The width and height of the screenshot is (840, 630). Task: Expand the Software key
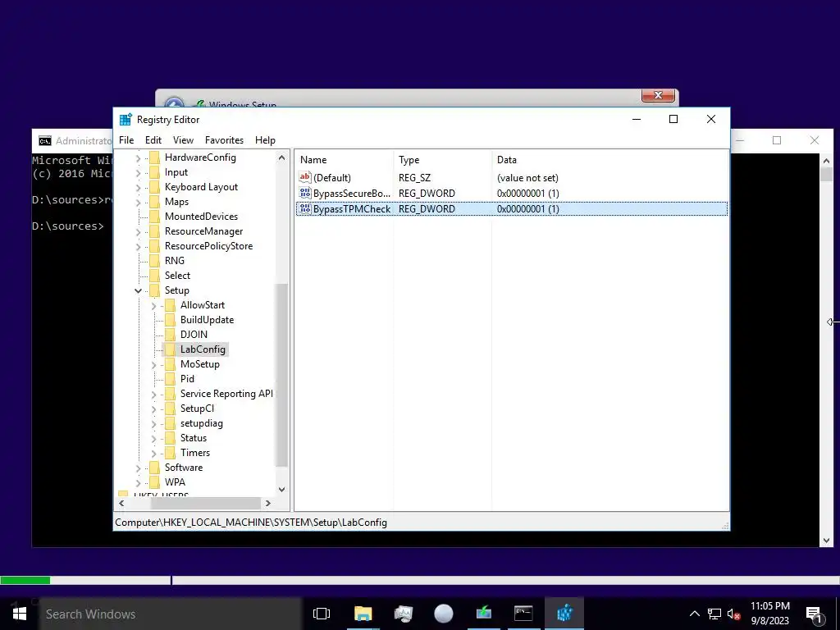pyautogui.click(x=138, y=468)
